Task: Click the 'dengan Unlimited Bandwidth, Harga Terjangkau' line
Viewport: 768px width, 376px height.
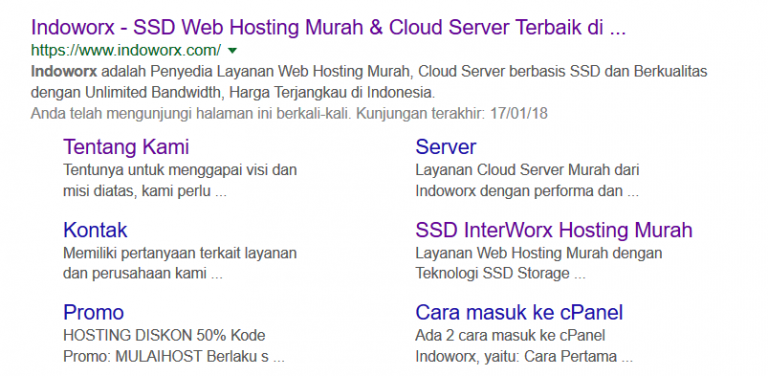Action: coord(233,92)
